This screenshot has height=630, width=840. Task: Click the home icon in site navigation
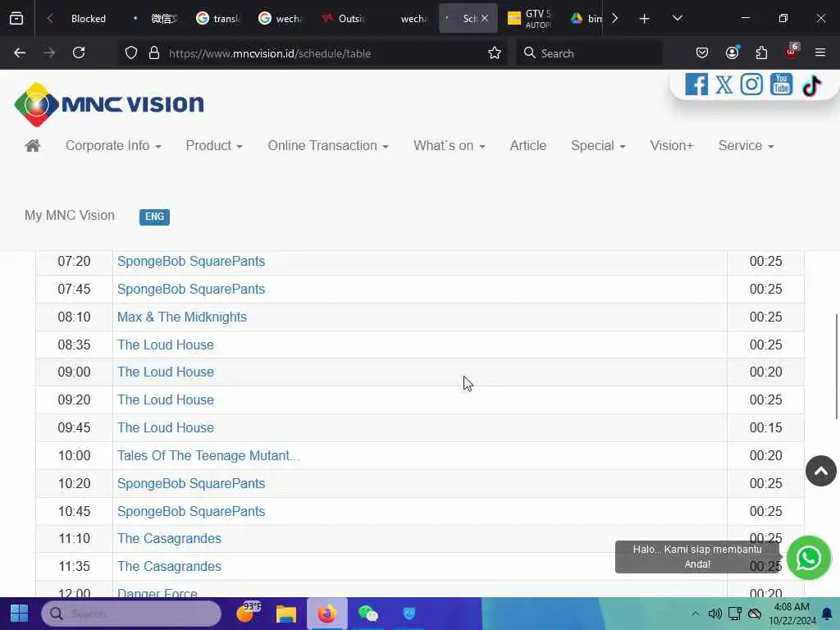point(33,146)
